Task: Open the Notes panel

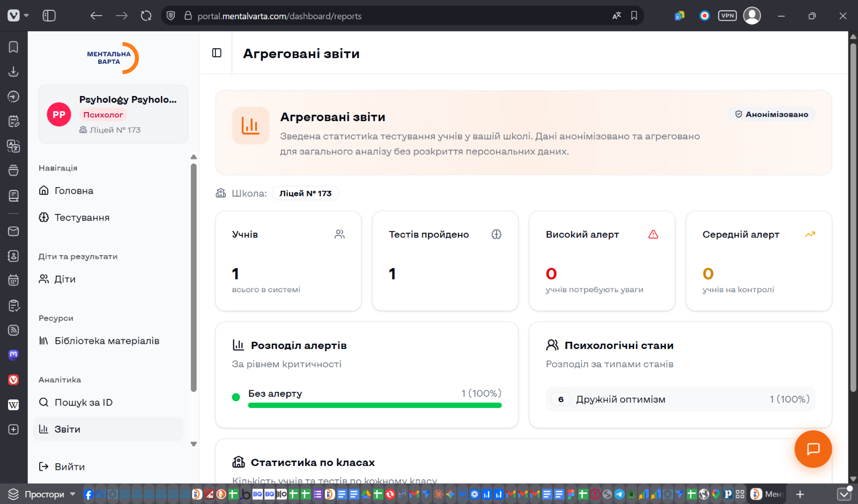Action: (x=13, y=121)
